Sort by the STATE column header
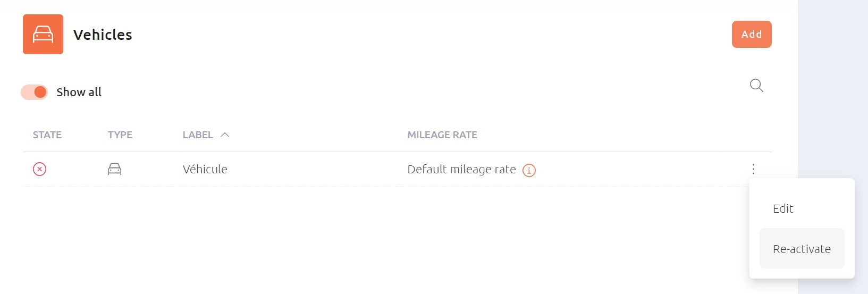 (x=47, y=135)
